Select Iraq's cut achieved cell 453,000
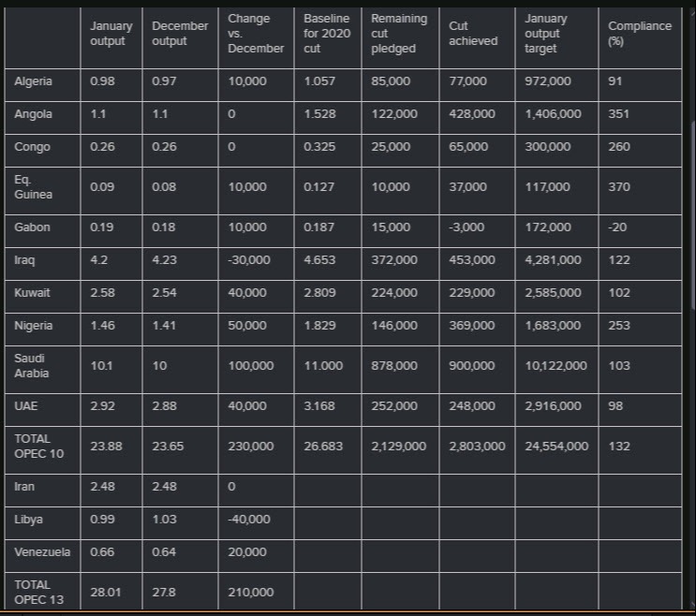Viewport: 696px width, 616px height. 473,260
